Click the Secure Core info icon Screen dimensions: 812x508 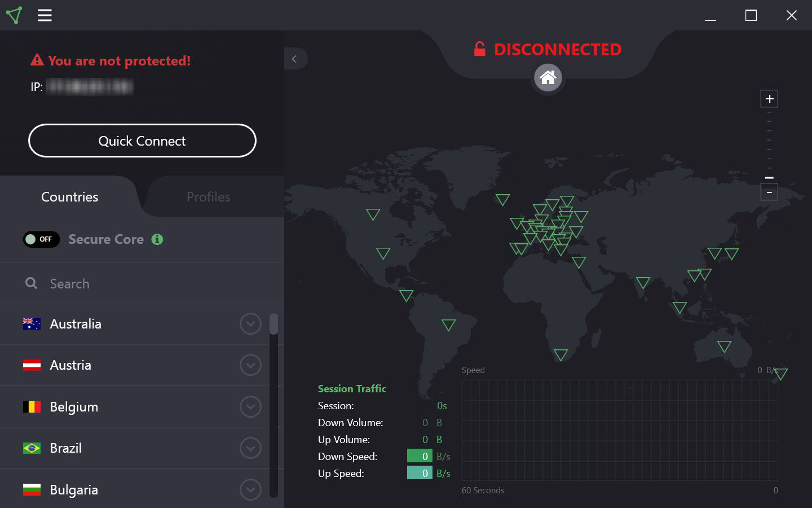click(x=157, y=239)
